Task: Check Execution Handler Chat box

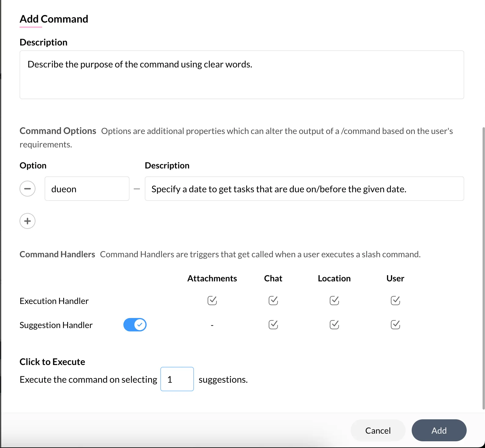Action: pos(273,301)
